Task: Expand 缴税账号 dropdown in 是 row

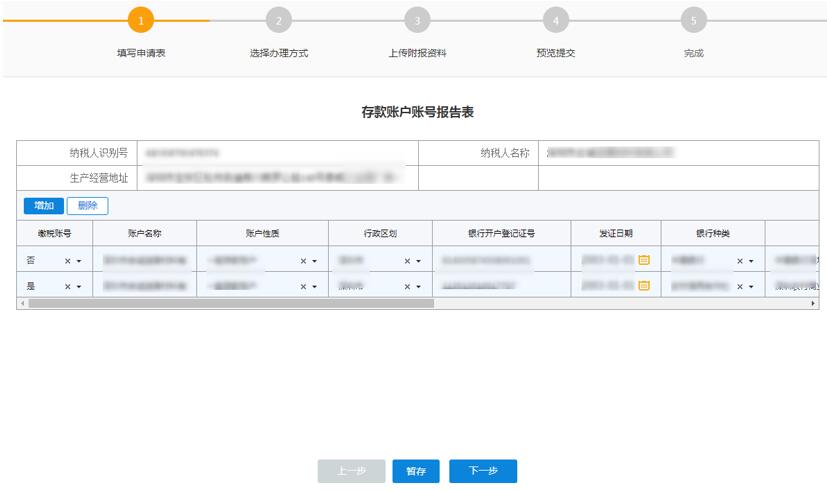Action: click(79, 287)
